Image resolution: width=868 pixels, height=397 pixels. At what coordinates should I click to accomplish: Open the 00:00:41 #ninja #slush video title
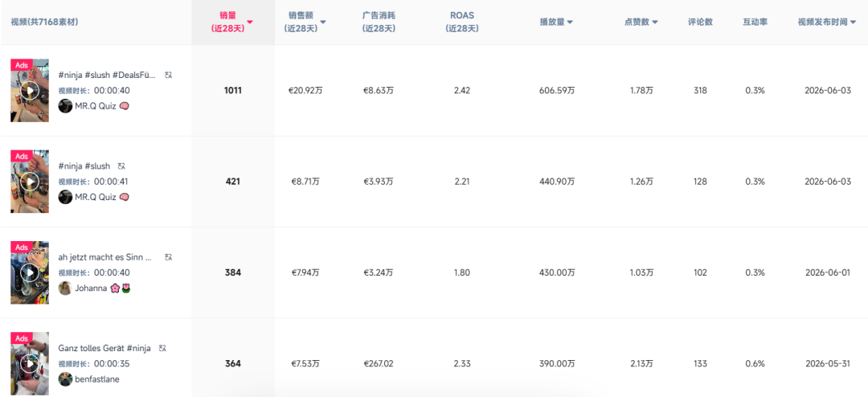[x=84, y=166]
